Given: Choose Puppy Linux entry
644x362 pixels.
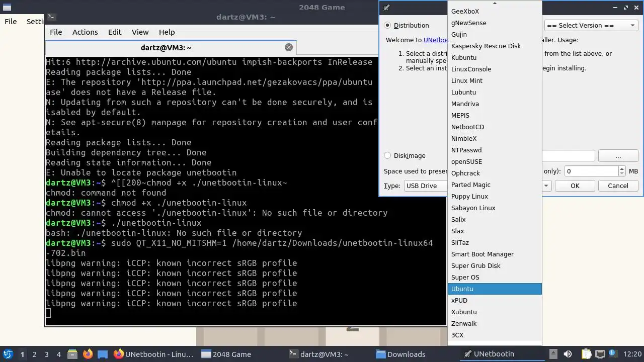Looking at the screenshot, I should point(495,196).
